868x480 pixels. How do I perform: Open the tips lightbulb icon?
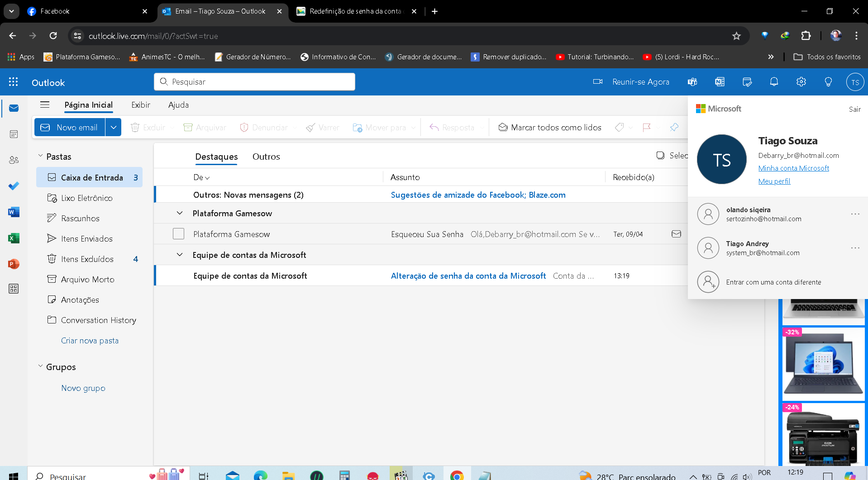(828, 82)
